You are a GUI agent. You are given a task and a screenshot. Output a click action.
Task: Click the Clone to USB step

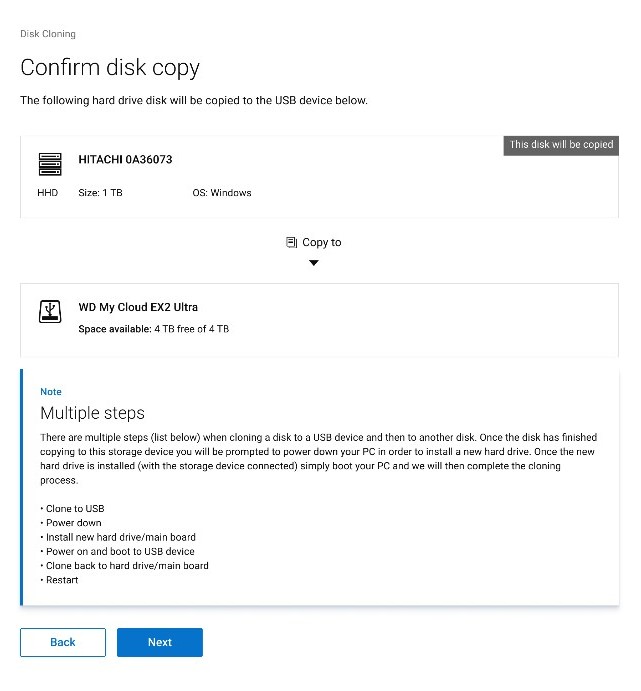(x=74, y=509)
